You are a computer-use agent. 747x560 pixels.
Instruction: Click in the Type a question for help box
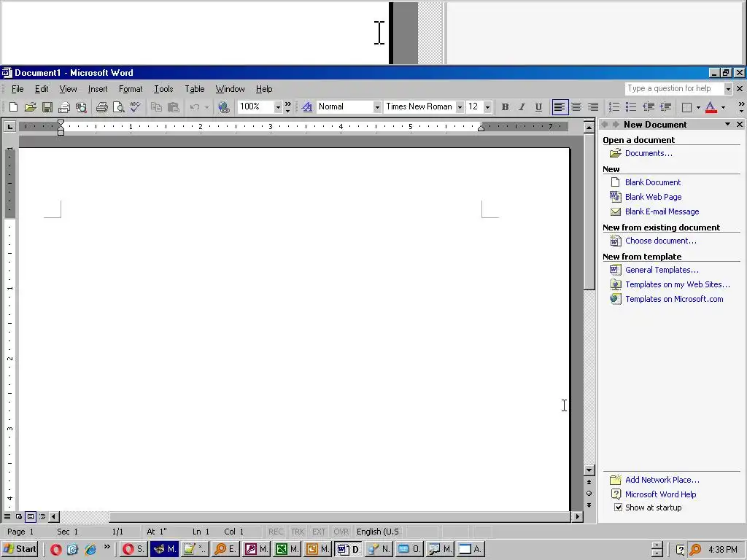(x=674, y=88)
